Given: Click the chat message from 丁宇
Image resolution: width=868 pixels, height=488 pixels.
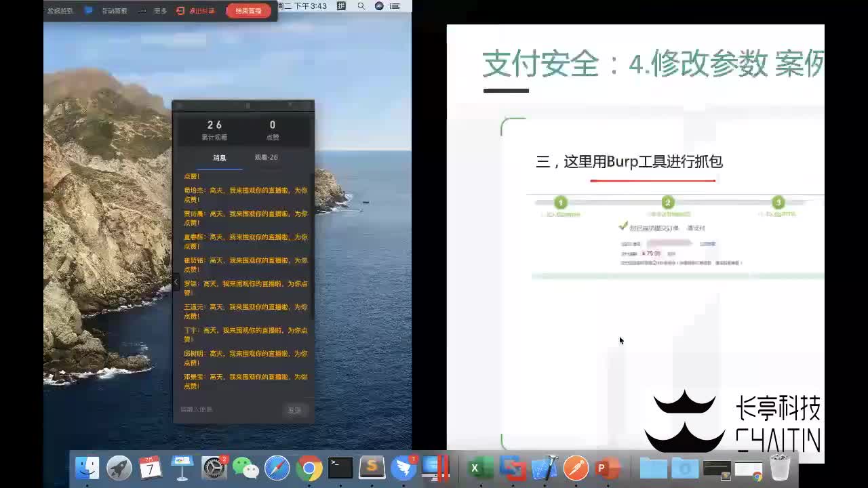Looking at the screenshot, I should (x=245, y=335).
